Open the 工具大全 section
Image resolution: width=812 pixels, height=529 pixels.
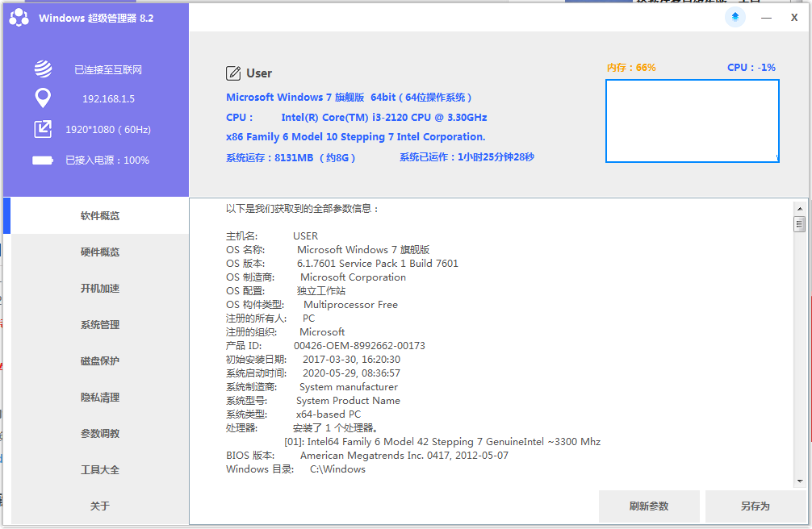(x=100, y=469)
